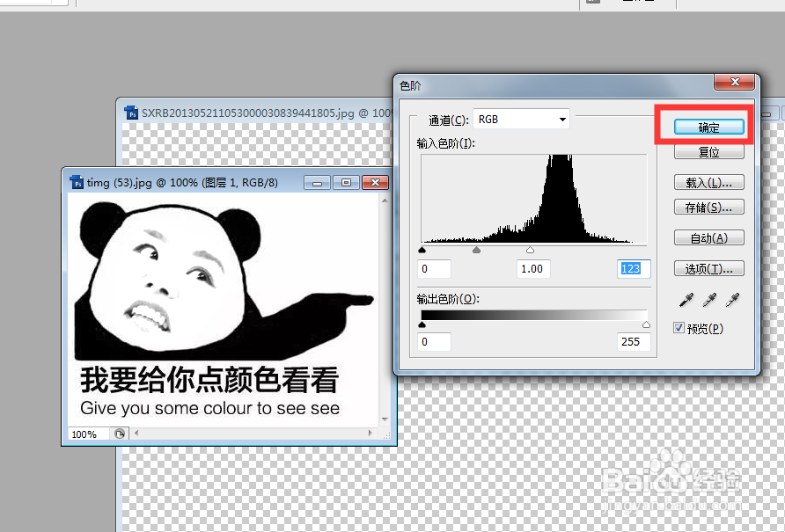Click the gray midtone input slider handle
The image size is (785, 532).
pos(477,250)
